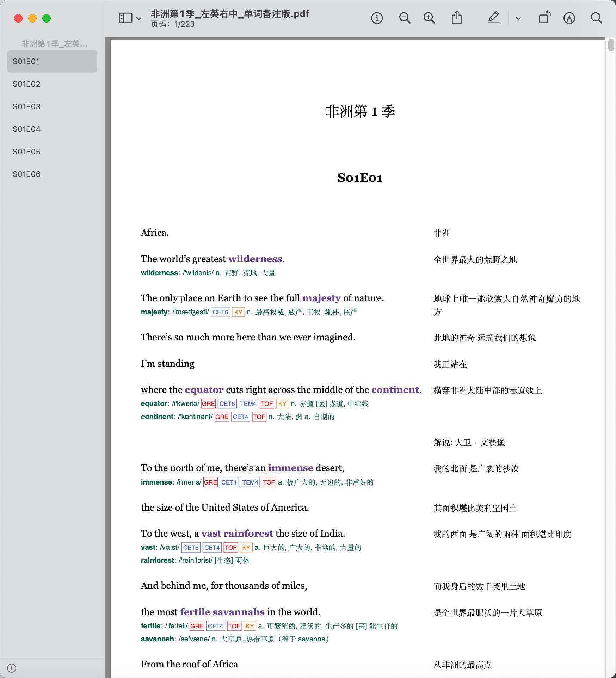Rotate the page with the rotate icon
616x678 pixels.
[x=544, y=18]
